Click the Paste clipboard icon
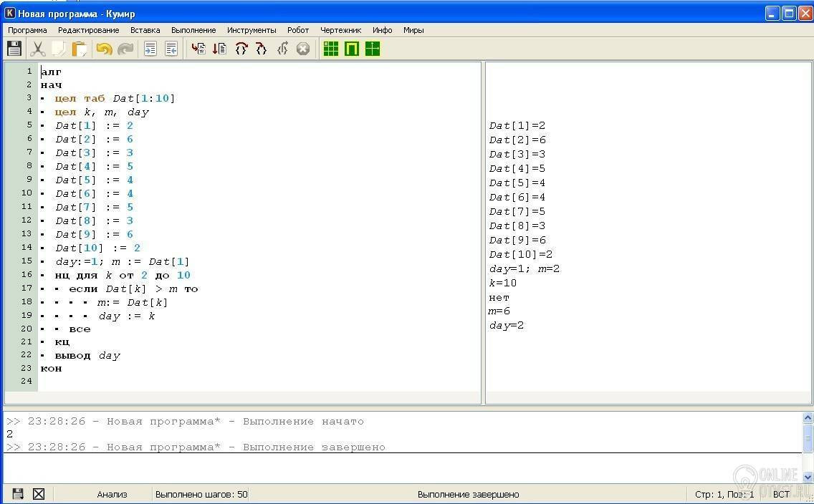Screen dimensions: 814x504 click(80, 49)
